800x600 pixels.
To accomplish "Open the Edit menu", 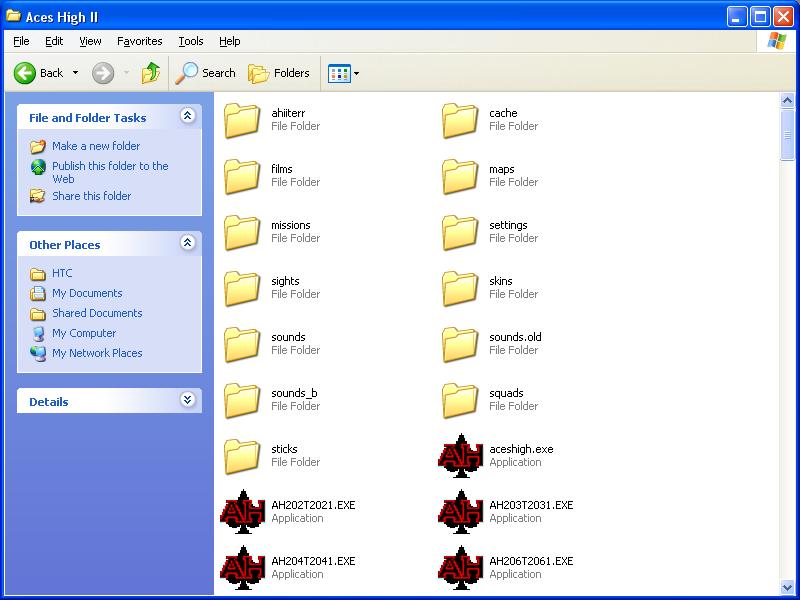I will (54, 41).
